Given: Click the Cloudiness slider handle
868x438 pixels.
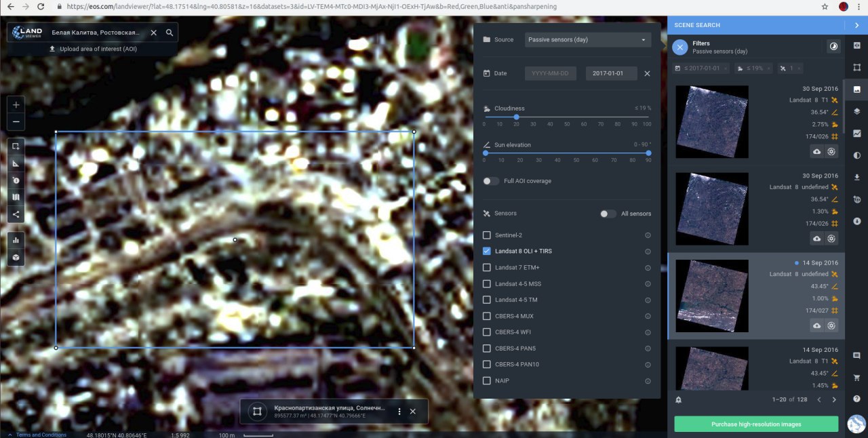Looking at the screenshot, I should (516, 117).
